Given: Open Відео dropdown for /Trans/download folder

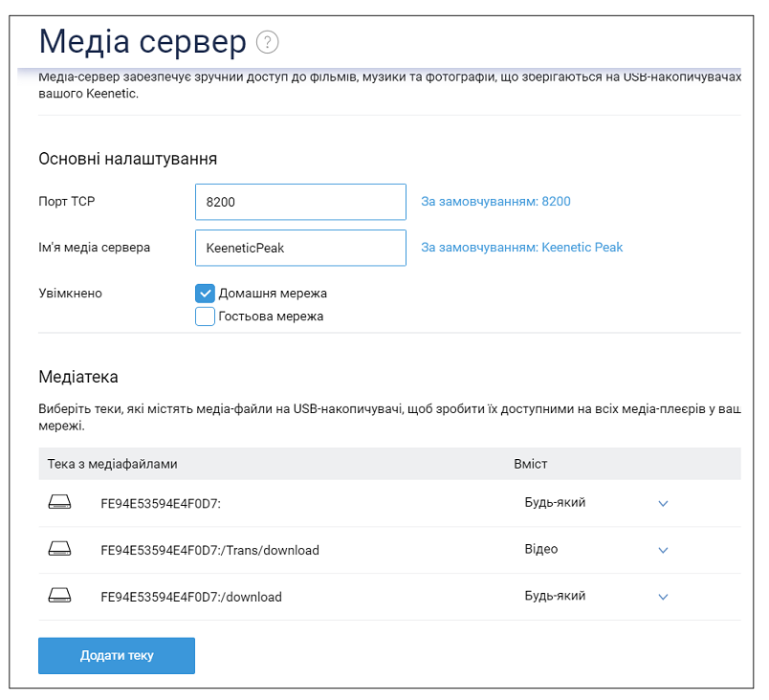Looking at the screenshot, I should (x=663, y=550).
